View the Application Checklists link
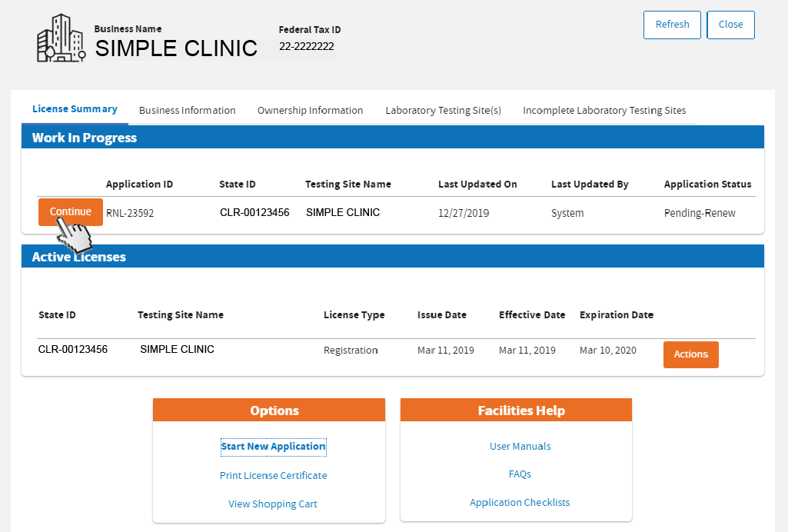The width and height of the screenshot is (788, 532). pos(520,503)
